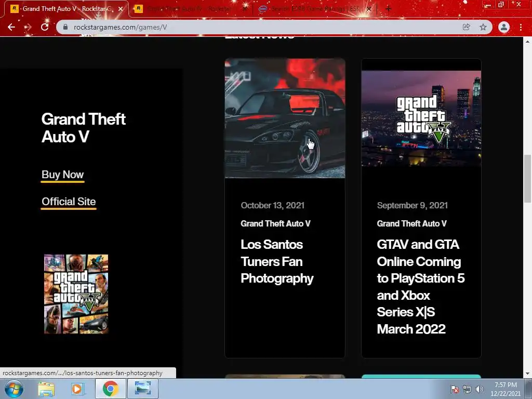Open the GTA V city skyline news image
Image resolution: width=532 pixels, height=399 pixels.
[421, 118]
